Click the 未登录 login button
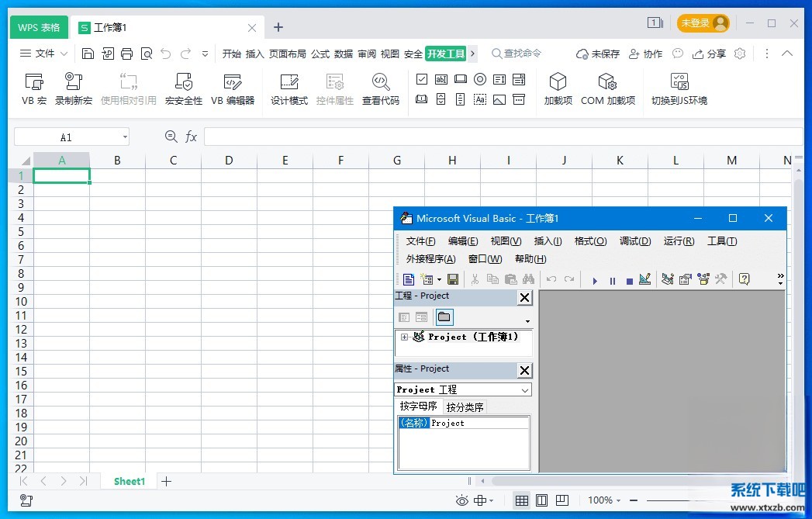The height and width of the screenshot is (519, 812). pyautogui.click(x=703, y=23)
